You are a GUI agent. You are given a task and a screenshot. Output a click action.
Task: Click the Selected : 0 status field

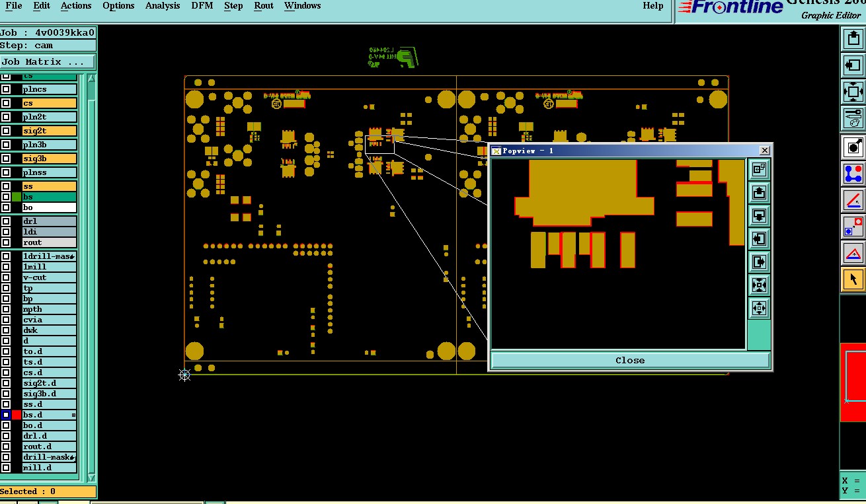(x=48, y=491)
